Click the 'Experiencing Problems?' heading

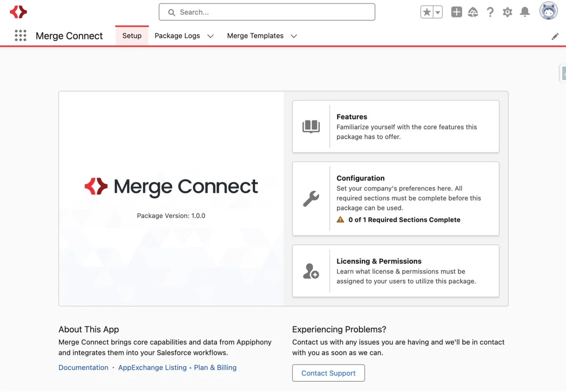point(339,329)
